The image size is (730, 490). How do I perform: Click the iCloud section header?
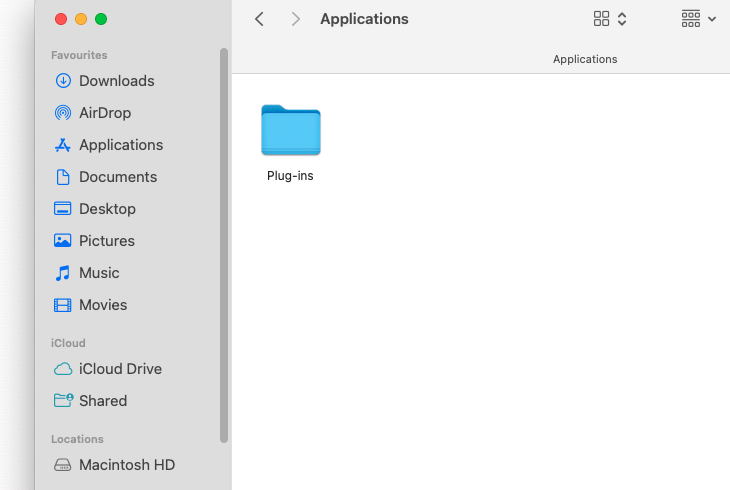(68, 343)
